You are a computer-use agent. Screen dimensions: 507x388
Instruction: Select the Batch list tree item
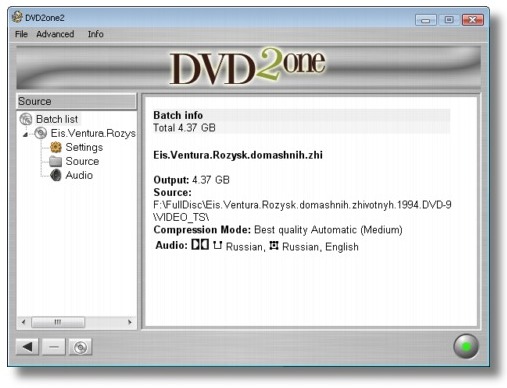coord(57,119)
